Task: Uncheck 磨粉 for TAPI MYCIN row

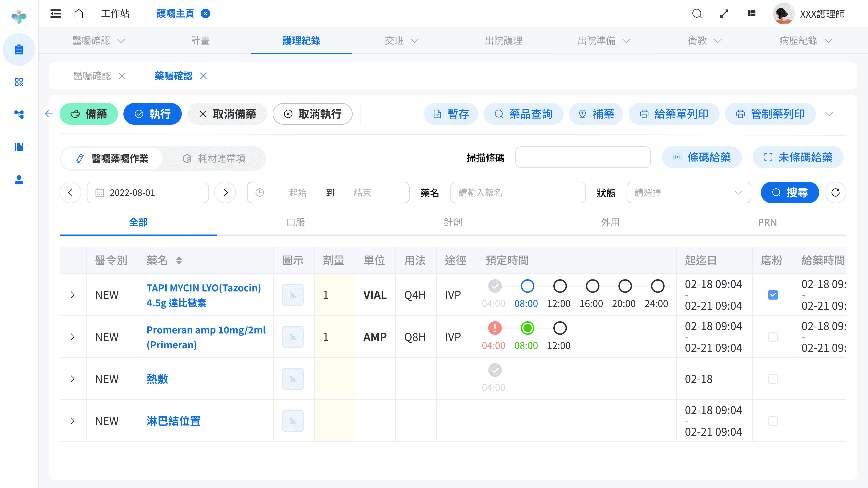Action: [773, 295]
